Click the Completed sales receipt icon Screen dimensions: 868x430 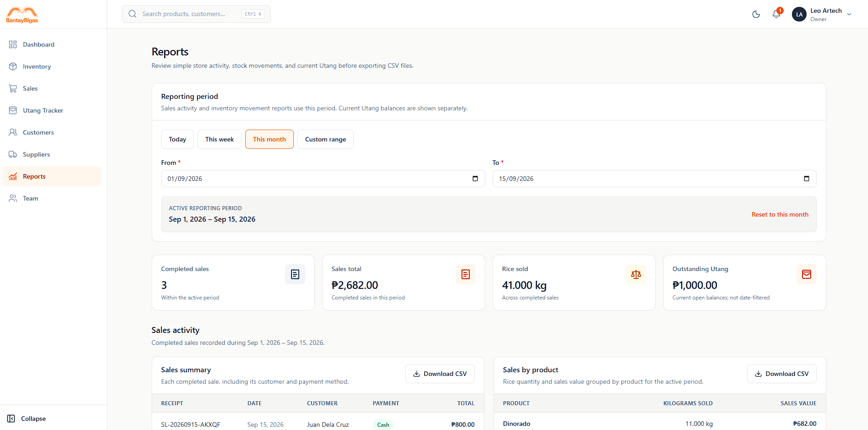pyautogui.click(x=295, y=274)
